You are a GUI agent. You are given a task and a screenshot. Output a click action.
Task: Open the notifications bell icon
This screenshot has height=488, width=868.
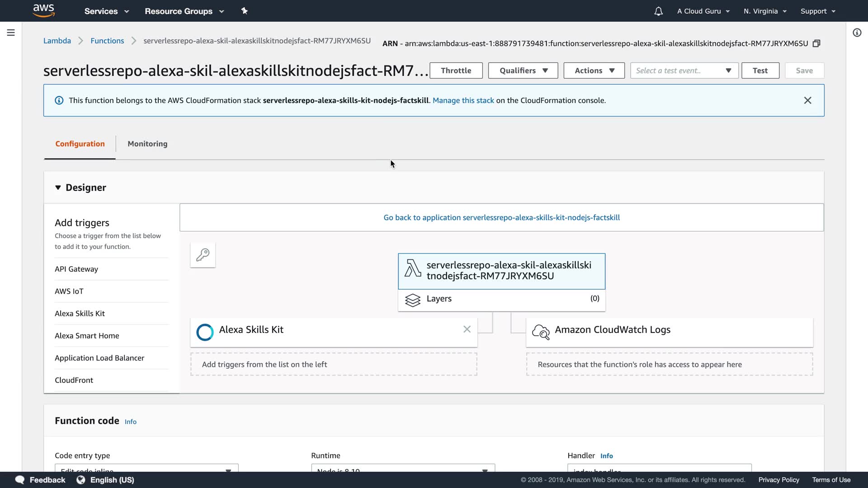tap(658, 11)
